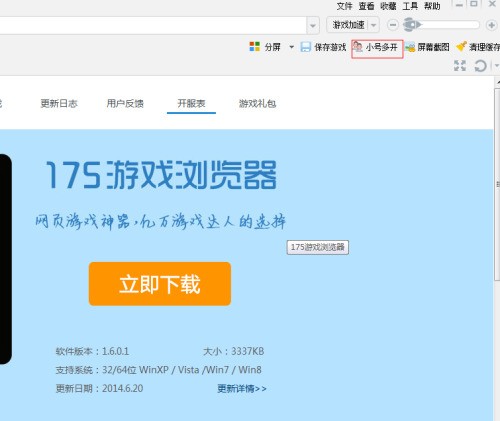Viewport: 500px width, 421px height.
Task: Decrease game speed with minus icon
Action: [393, 25]
